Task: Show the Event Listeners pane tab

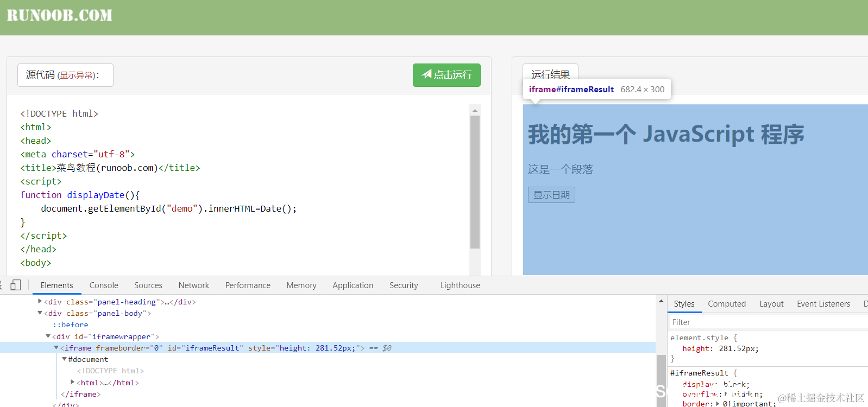Action: (823, 304)
